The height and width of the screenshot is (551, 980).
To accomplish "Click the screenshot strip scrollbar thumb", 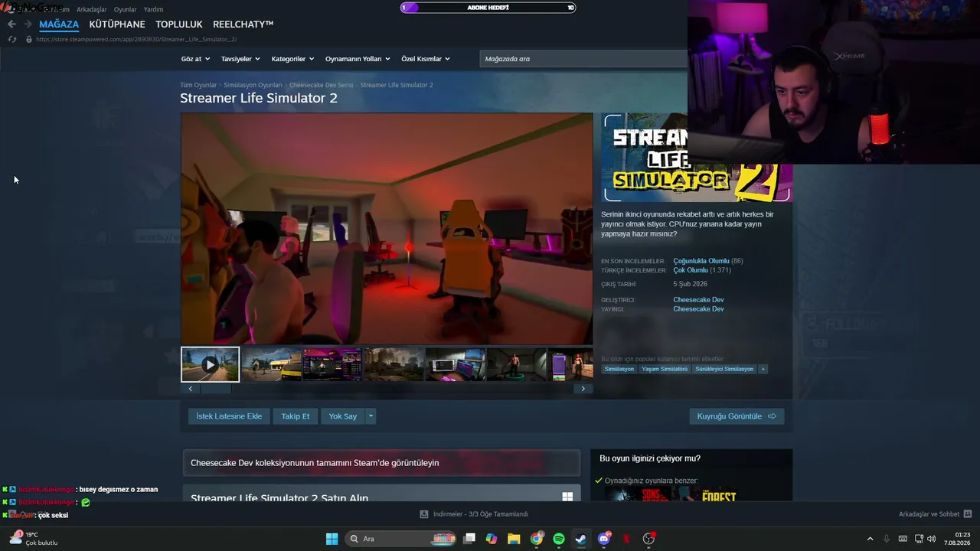I will click(x=215, y=389).
